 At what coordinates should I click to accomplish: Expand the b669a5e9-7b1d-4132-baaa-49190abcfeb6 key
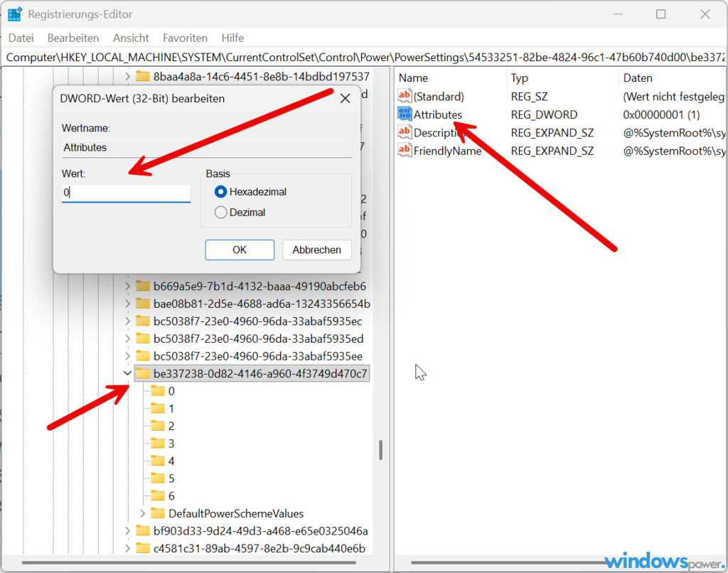(x=127, y=286)
